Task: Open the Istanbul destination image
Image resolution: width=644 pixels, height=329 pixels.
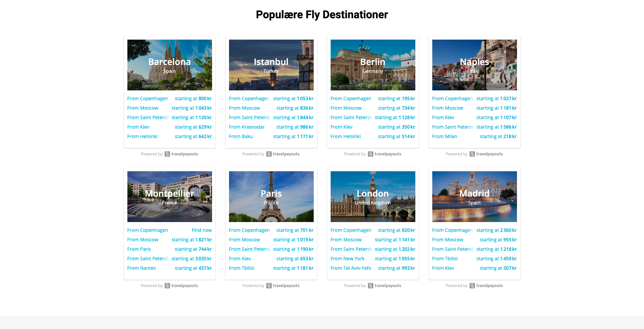Action: point(271,65)
